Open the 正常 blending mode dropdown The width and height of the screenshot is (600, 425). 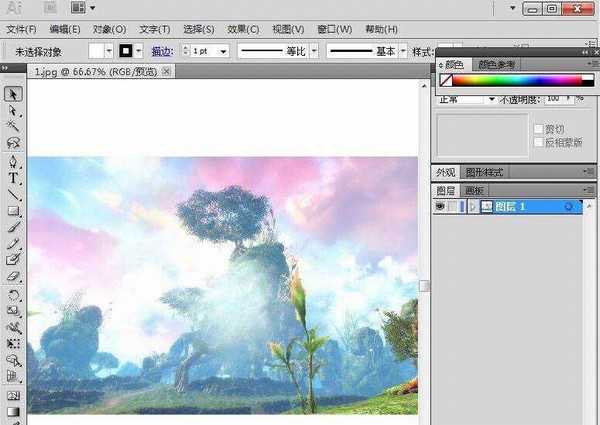491,99
